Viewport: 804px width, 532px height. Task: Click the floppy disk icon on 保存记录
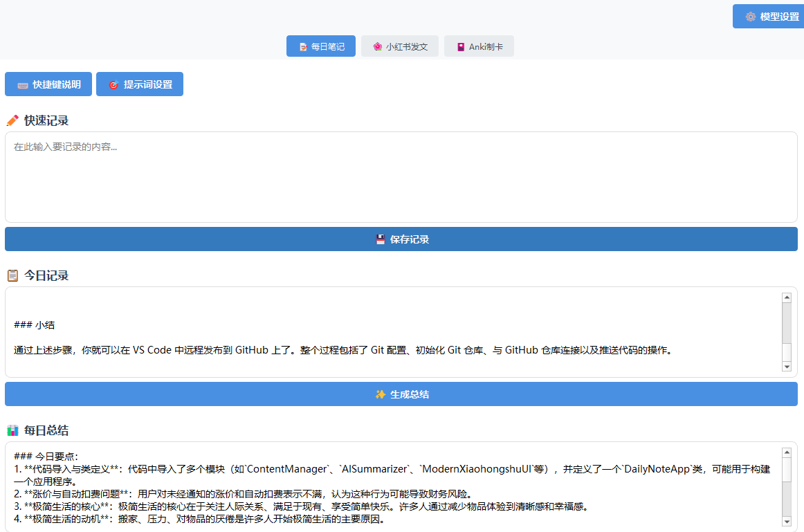[381, 239]
